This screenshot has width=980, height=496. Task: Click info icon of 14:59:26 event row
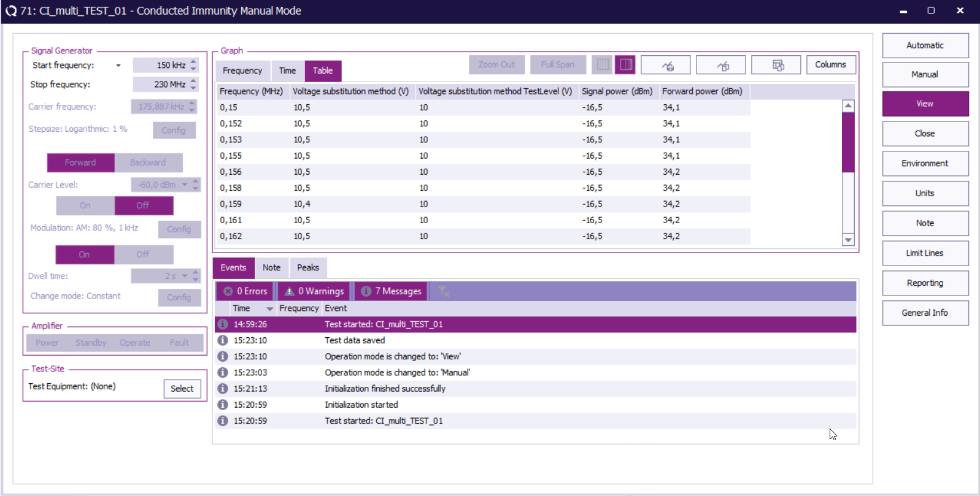pos(223,324)
